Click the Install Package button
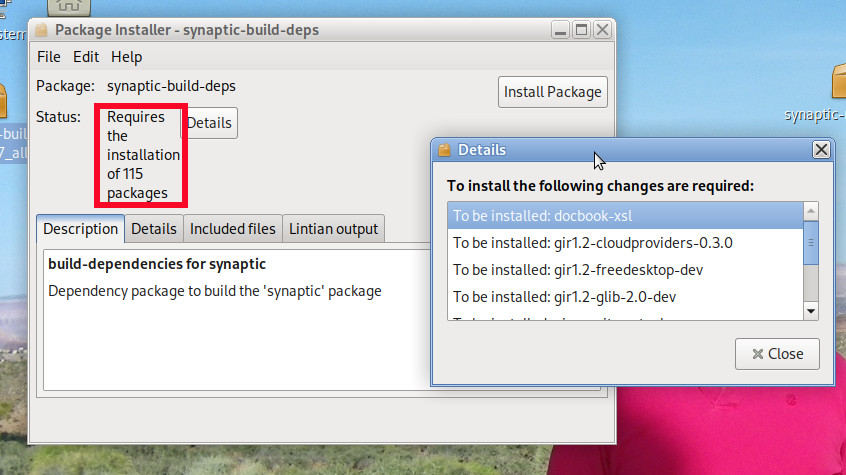Viewport: 846px width, 475px height. pos(552,92)
